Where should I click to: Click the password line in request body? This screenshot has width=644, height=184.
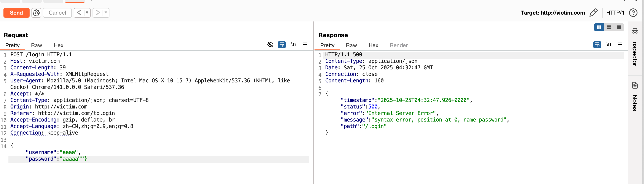tap(56, 159)
